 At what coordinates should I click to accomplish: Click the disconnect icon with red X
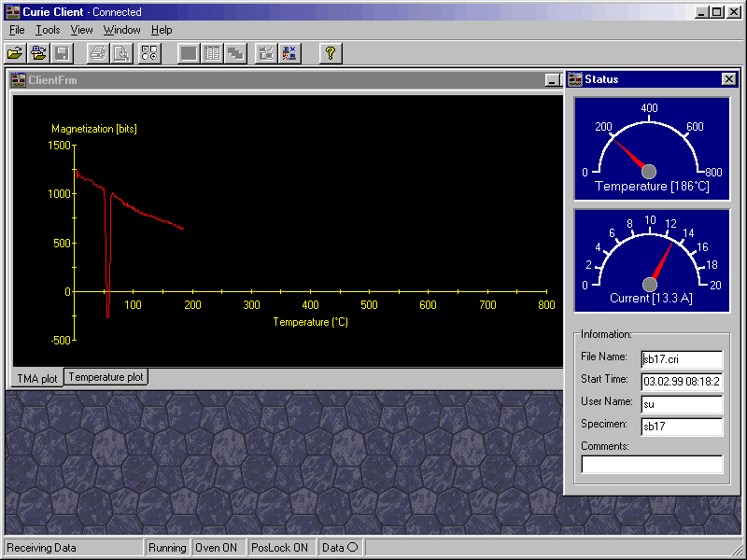point(289,53)
